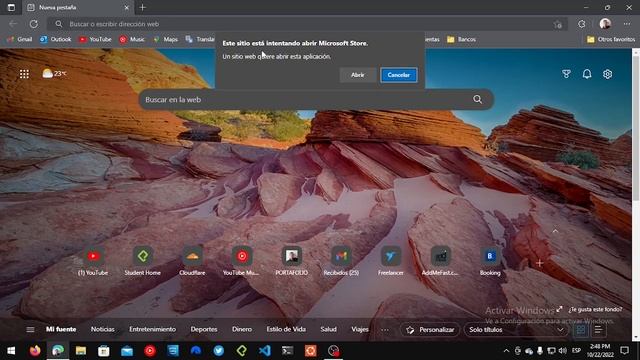Open AddMeFast quick link tile
The image size is (640, 360).
coord(440,261)
